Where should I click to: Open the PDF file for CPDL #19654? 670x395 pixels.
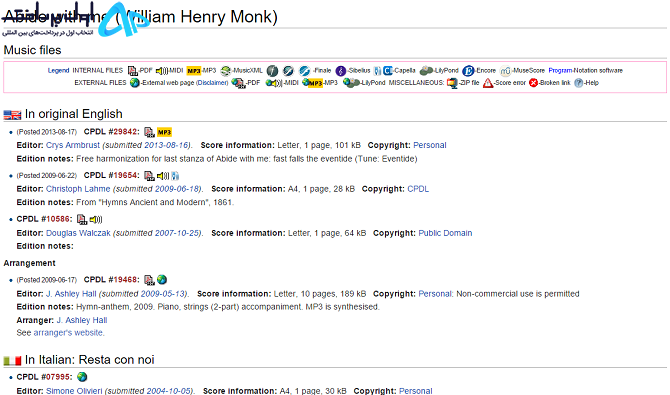149,176
